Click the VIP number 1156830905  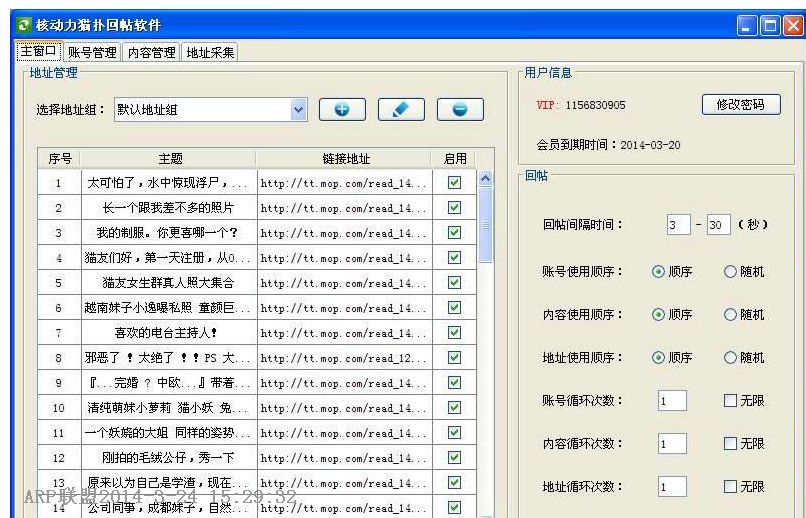coord(595,105)
